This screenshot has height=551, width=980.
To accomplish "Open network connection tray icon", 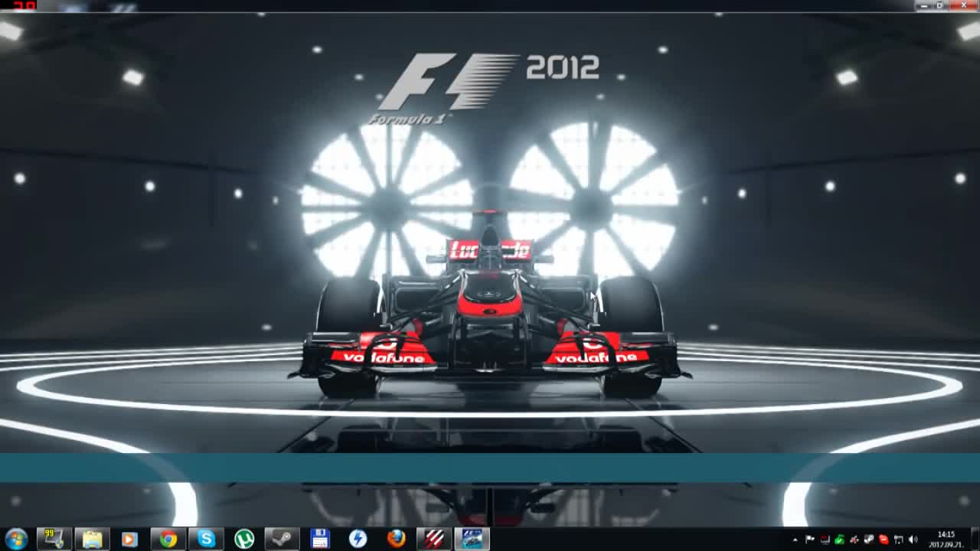I will click(x=898, y=540).
